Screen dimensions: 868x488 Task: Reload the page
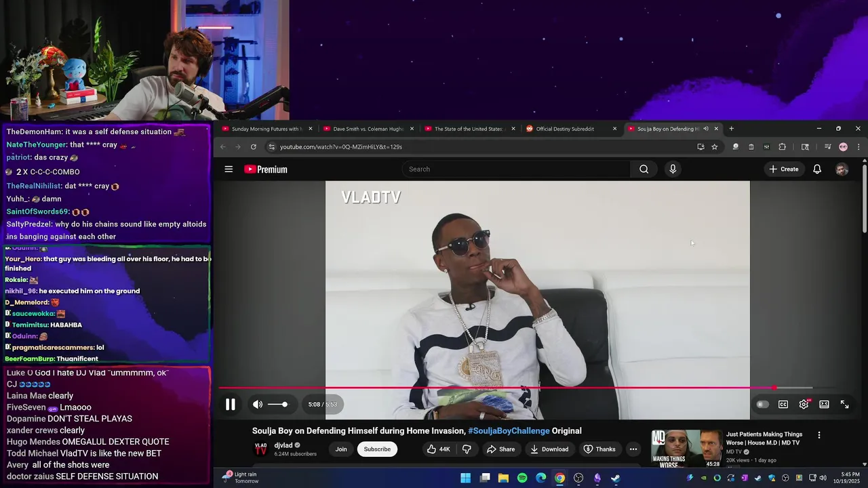(x=254, y=147)
